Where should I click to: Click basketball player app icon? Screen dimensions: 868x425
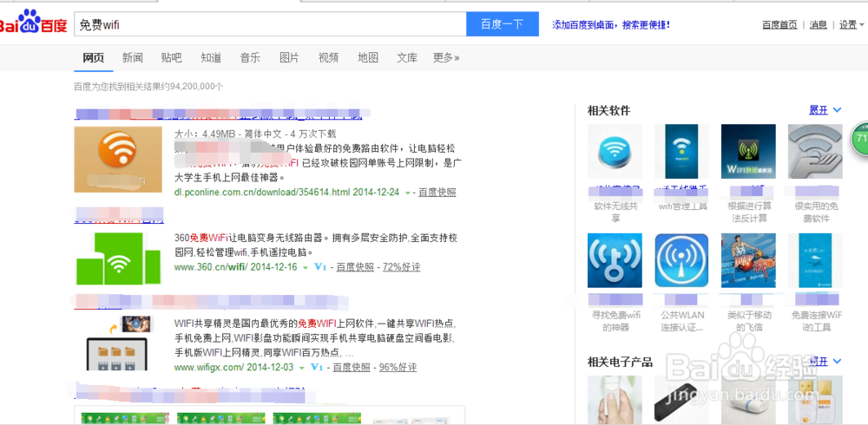748,261
